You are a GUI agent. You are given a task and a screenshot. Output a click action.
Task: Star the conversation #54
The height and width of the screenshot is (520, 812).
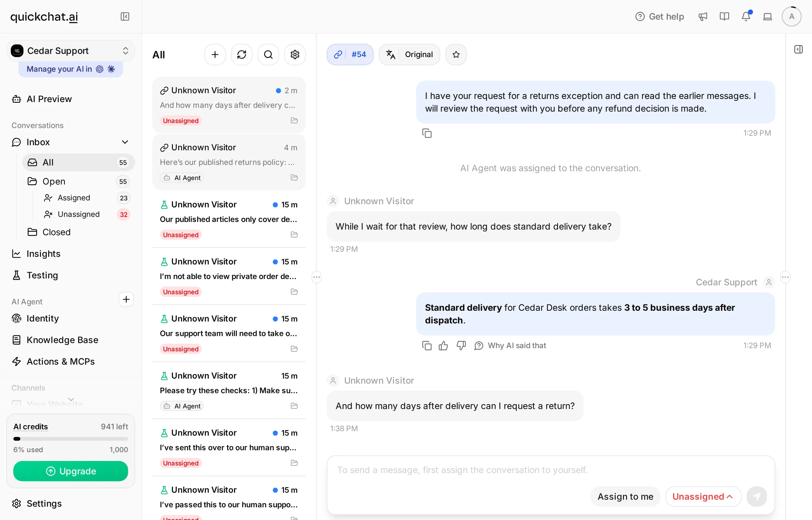tap(456, 54)
